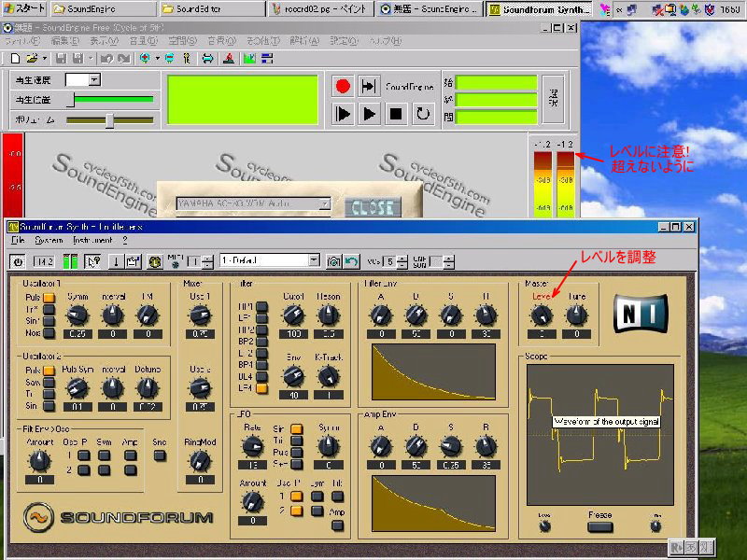Select the Noise waveform for Oscillator 1
Viewport: 747px width, 560px height.
pyautogui.click(x=49, y=332)
